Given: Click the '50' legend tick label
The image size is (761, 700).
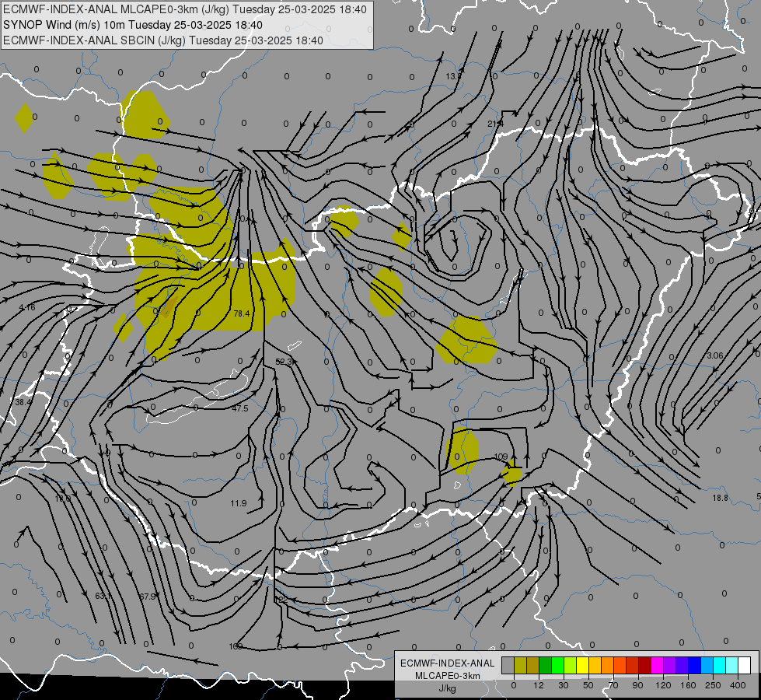Looking at the screenshot, I should [588, 685].
